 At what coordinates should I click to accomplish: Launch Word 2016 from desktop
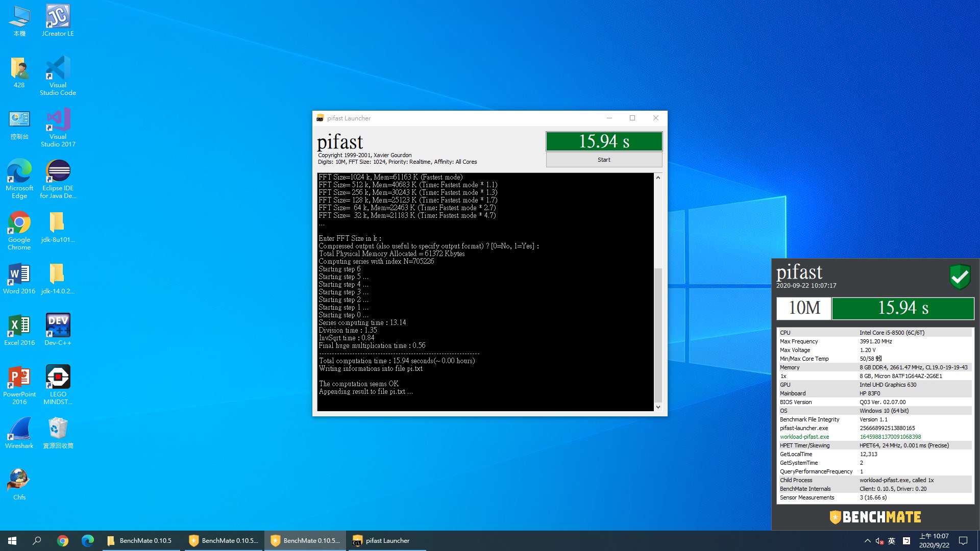coord(19,279)
